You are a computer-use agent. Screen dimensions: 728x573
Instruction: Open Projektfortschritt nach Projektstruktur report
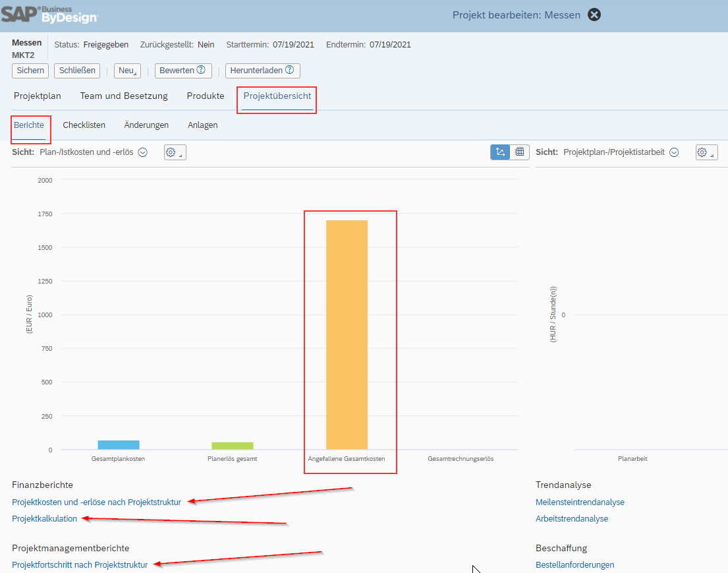[80, 564]
